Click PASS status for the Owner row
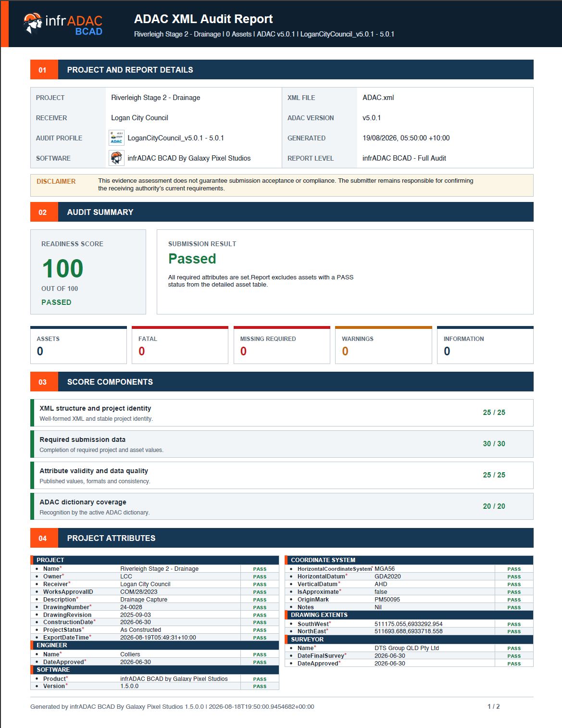This screenshot has height=728, width=562. click(x=260, y=577)
